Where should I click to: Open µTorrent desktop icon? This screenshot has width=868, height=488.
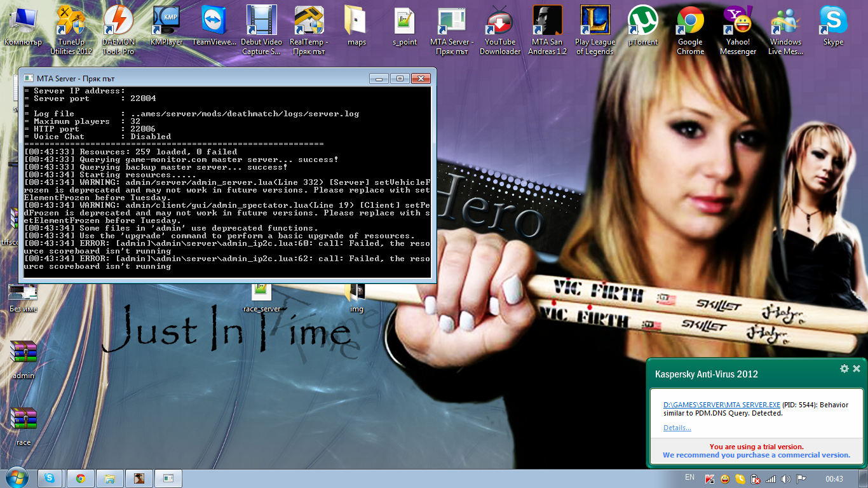(x=642, y=22)
